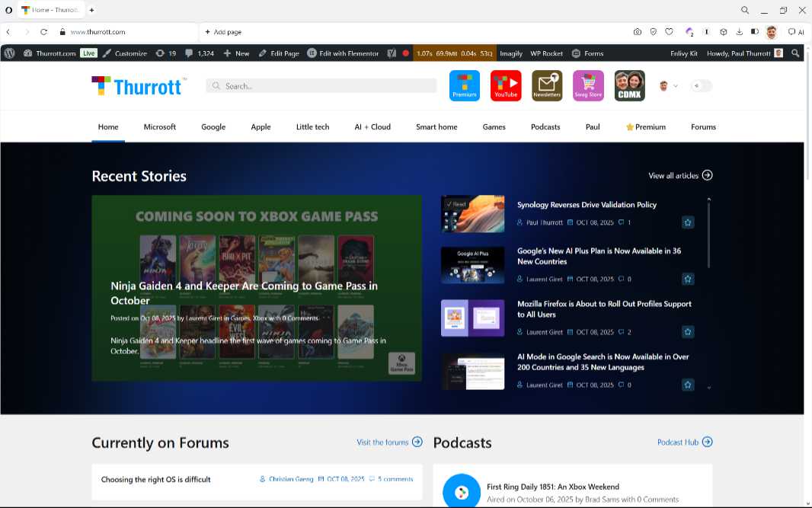This screenshot has width=812, height=508.
Task: Star the Mozilla Firefox Profiles story
Action: (688, 332)
